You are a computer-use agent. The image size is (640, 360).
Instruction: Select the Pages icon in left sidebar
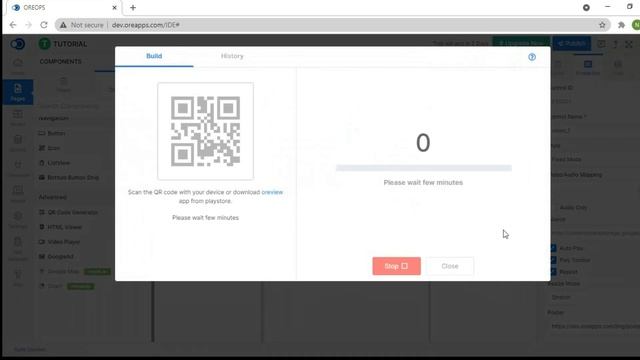click(18, 92)
